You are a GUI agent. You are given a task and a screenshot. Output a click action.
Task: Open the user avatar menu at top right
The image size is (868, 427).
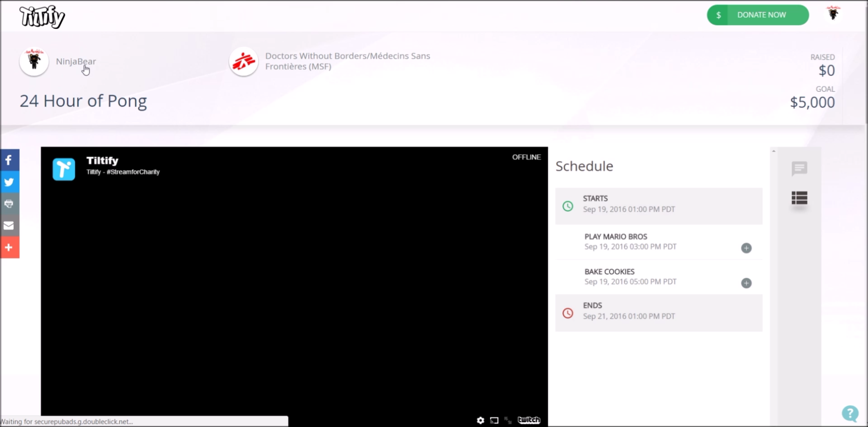coord(833,14)
